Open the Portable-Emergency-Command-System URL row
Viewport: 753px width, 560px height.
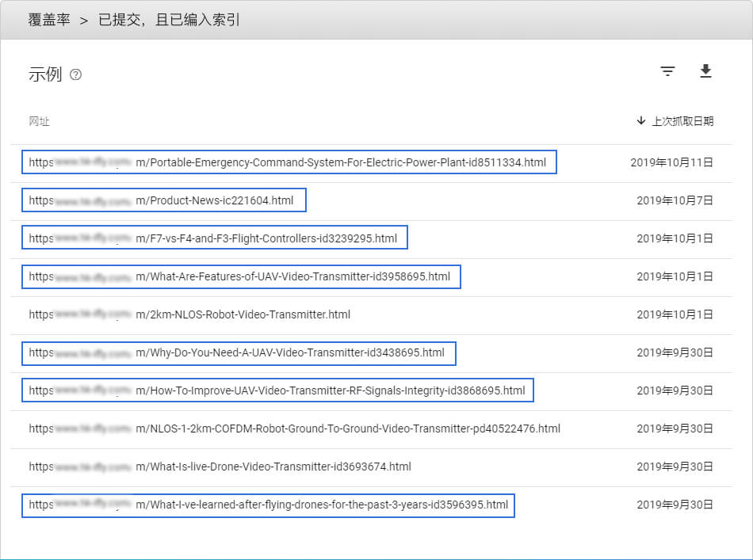[289, 162]
